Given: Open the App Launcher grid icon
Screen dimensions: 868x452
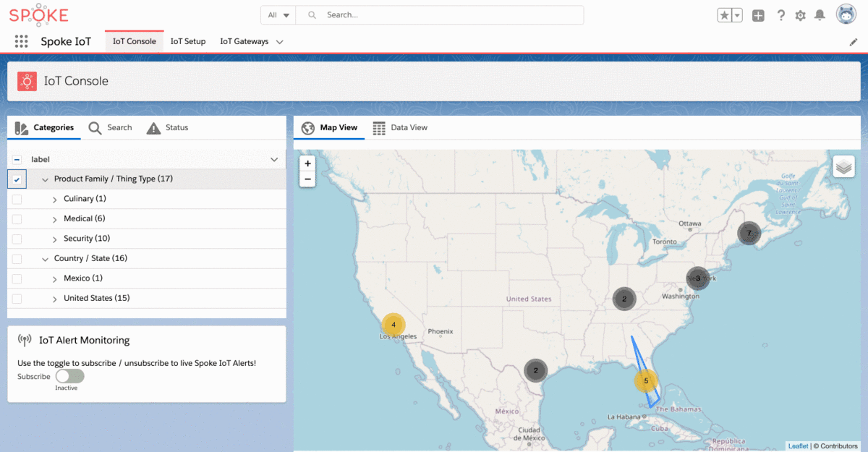Looking at the screenshot, I should (x=22, y=41).
